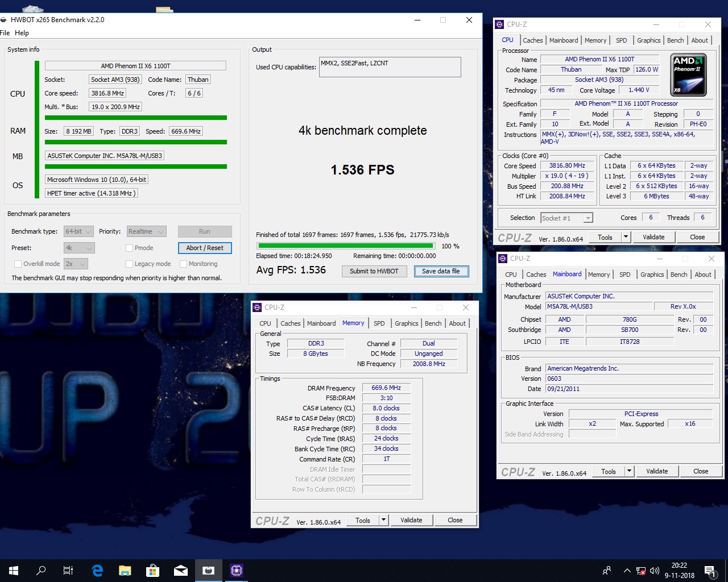Expand Tools arrow in CPU-Z CPU window
Image resolution: width=728 pixels, height=582 pixels.
pos(626,237)
